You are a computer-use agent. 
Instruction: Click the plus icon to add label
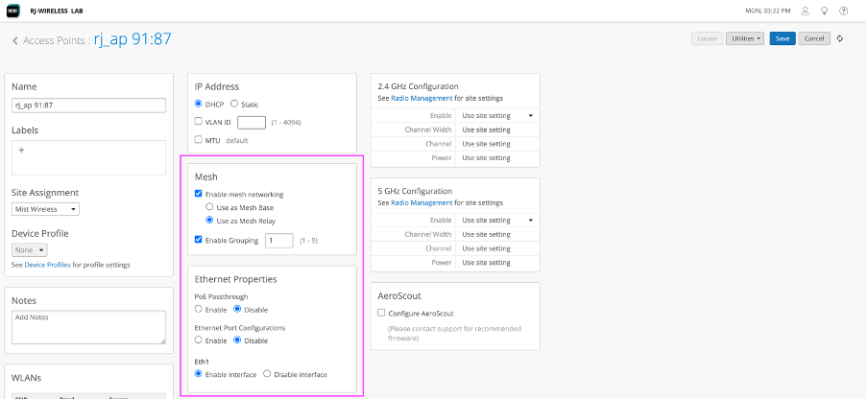21,151
